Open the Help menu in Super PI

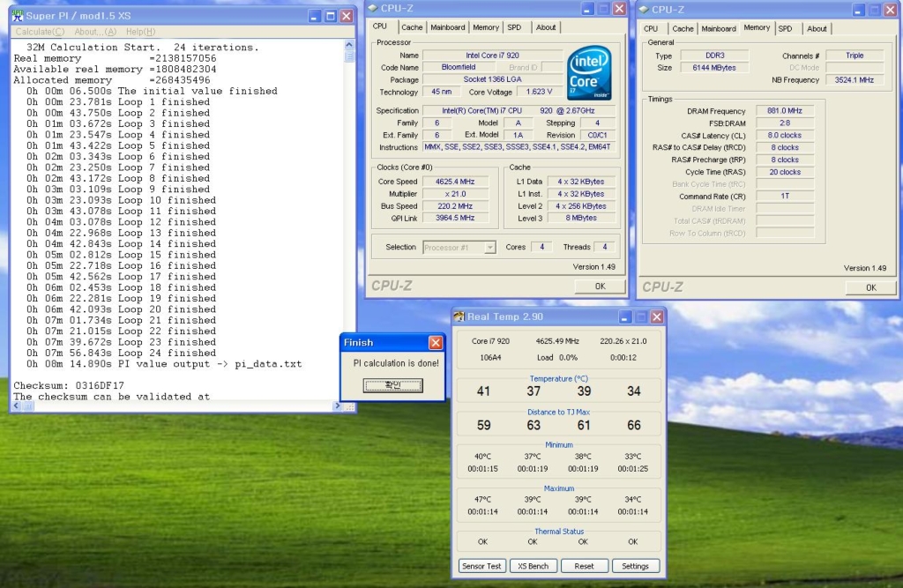point(140,32)
